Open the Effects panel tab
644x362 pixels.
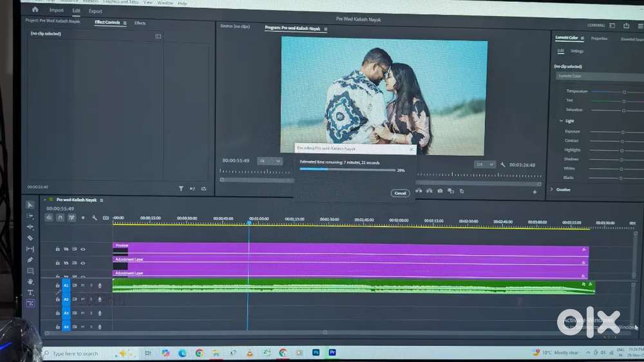[x=140, y=23]
